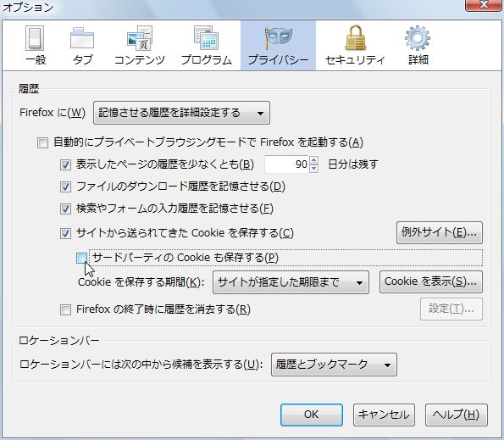The height and width of the screenshot is (440, 504).
Task: Switch to the プログラム applications icon panel
Action: tap(207, 45)
